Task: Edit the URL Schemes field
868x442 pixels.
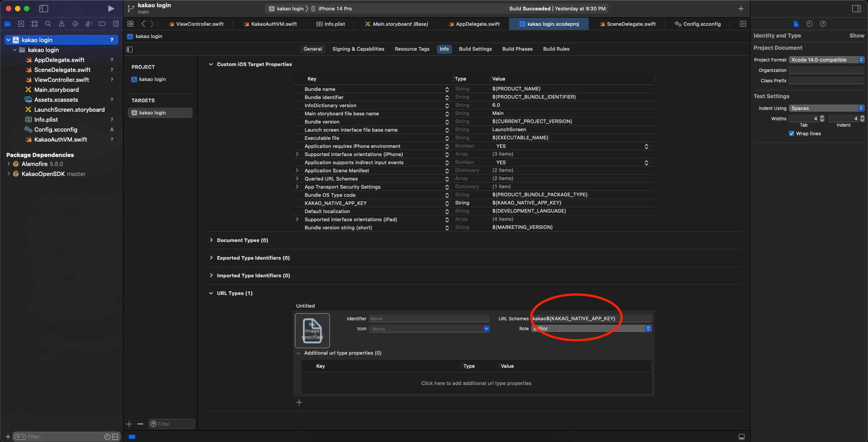Action: (x=591, y=318)
